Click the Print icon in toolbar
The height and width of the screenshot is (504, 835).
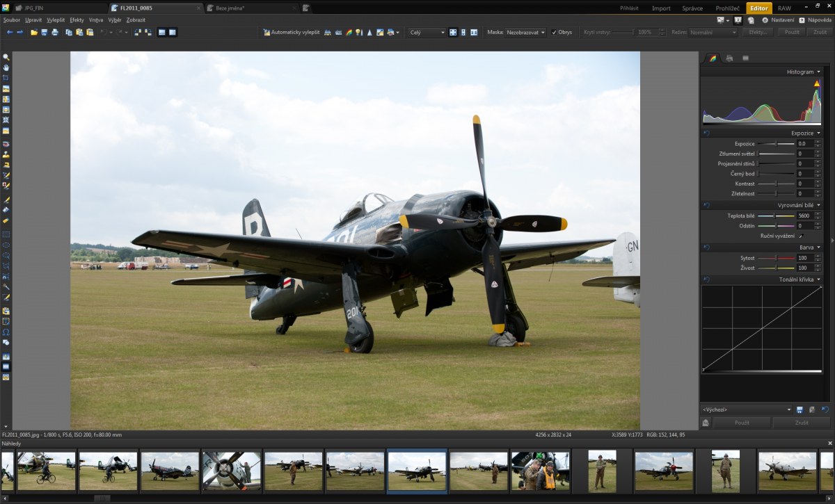click(54, 33)
